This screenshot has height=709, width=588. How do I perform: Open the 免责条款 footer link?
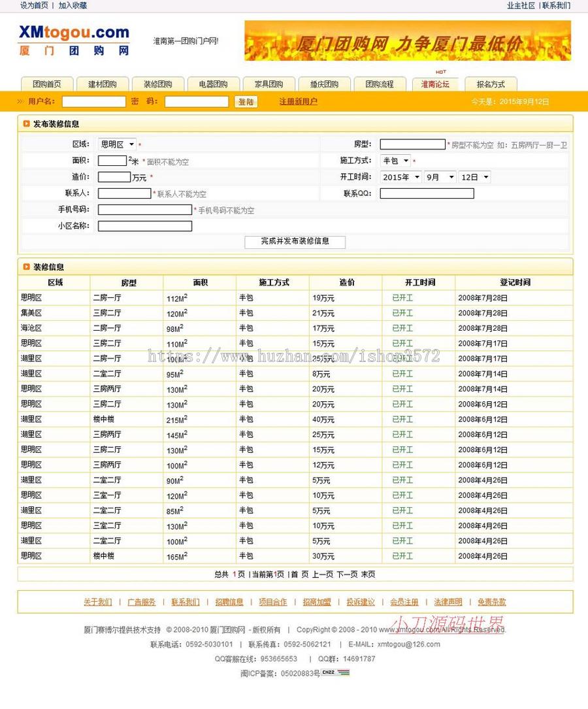tap(492, 602)
